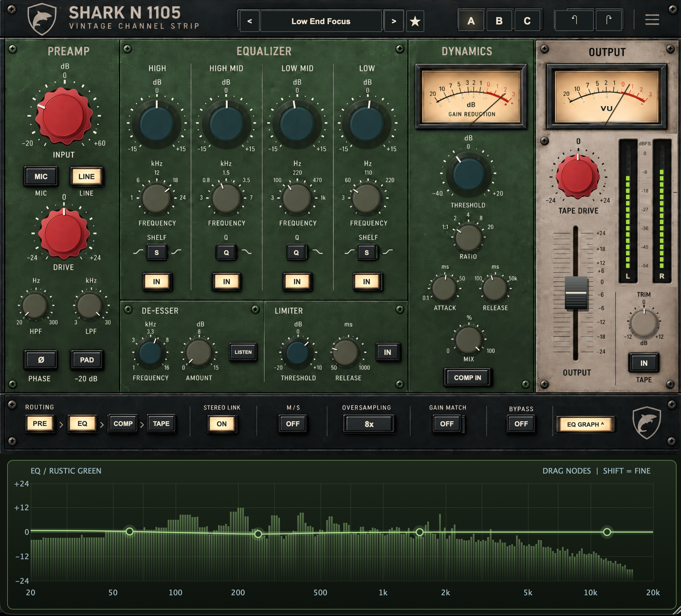Click the de-esser LISTEN button
Image resolution: width=681 pixels, height=616 pixels.
(x=243, y=352)
